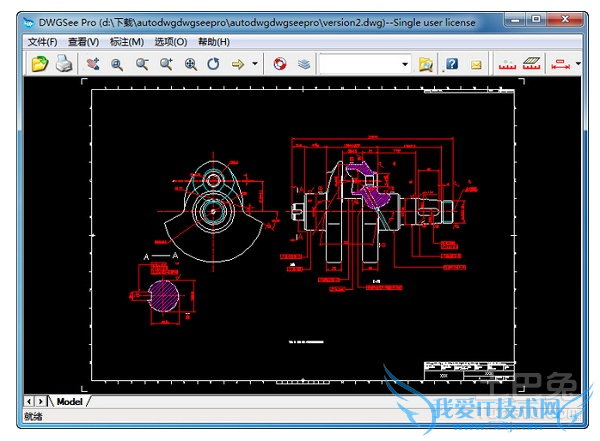This screenshot has height=441, width=600.
Task: Click the open file folder icon
Action: tap(39, 64)
